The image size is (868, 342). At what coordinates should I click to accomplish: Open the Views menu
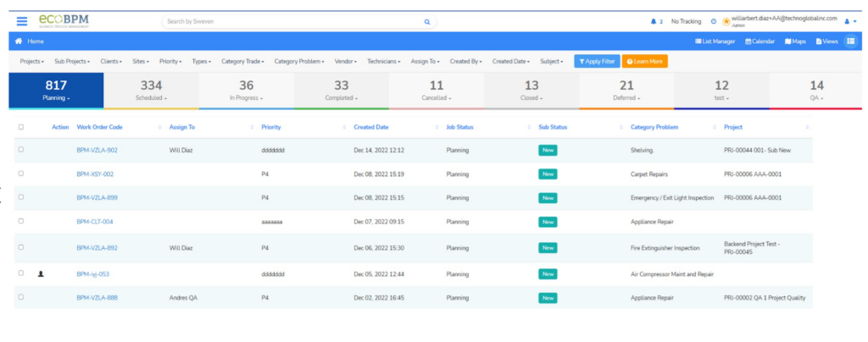click(x=827, y=41)
